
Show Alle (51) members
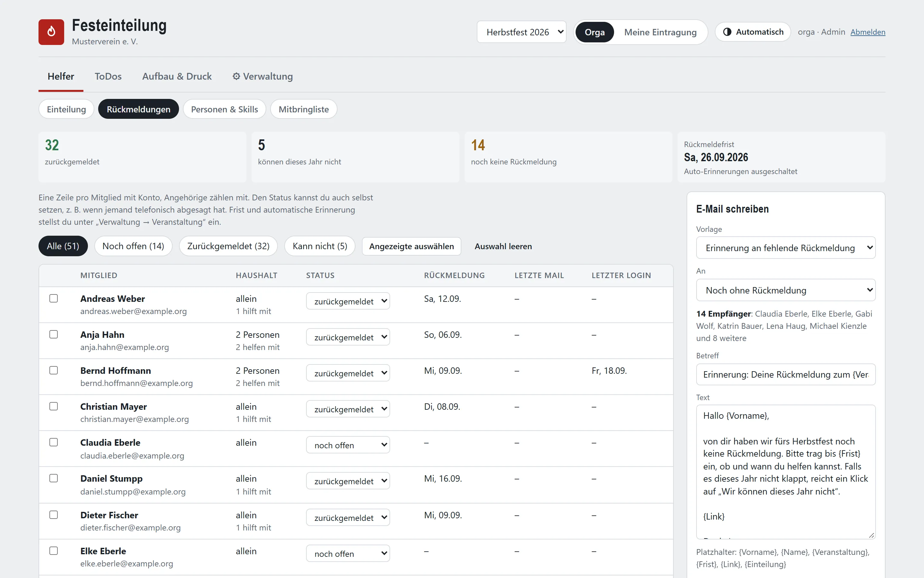[63, 246]
